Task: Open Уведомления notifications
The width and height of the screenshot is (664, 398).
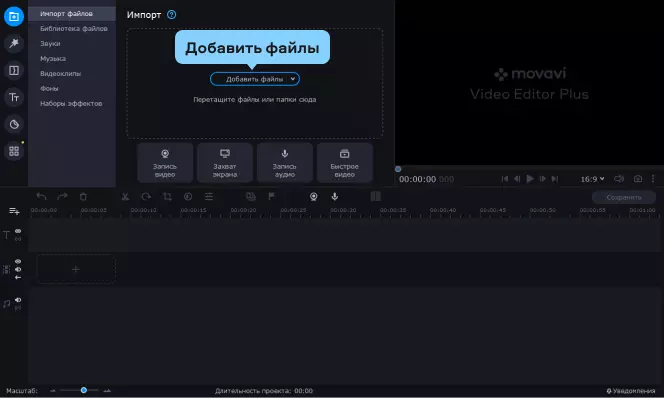Action: click(631, 391)
